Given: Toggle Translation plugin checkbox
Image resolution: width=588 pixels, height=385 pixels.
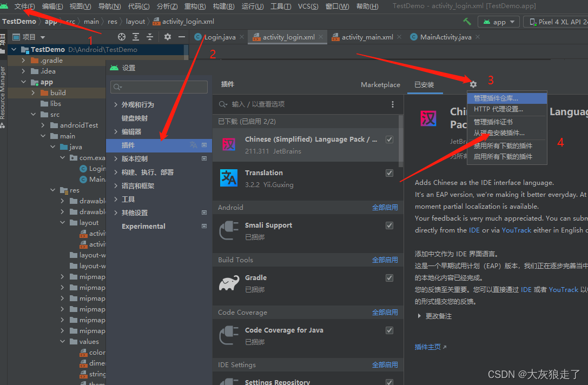Looking at the screenshot, I should point(389,173).
